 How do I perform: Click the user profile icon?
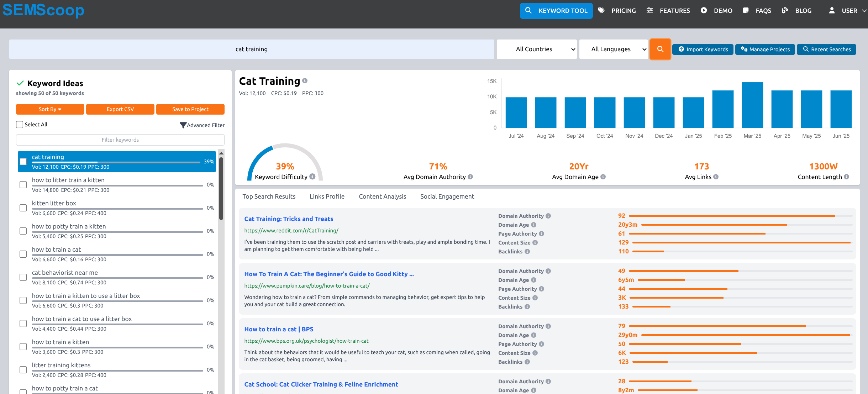coord(832,11)
